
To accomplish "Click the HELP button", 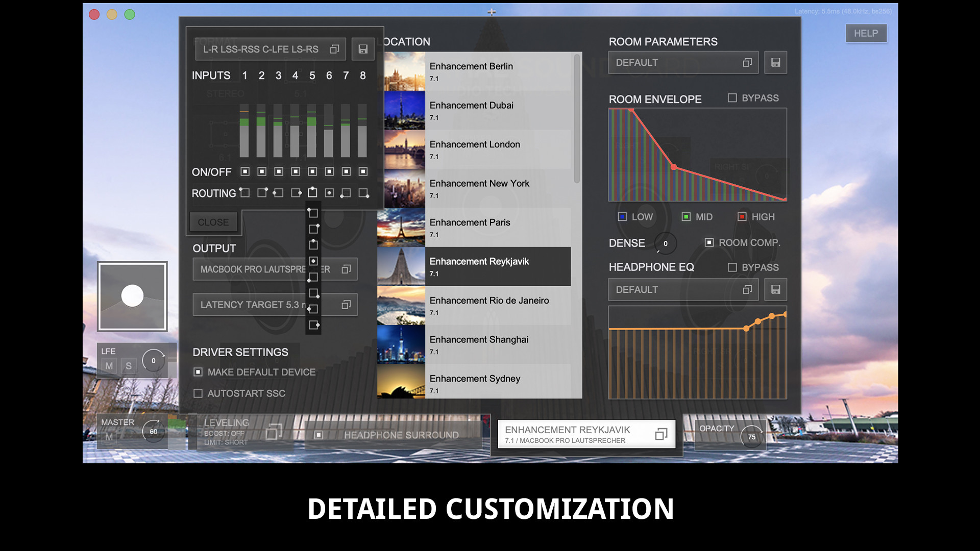I will coord(866,33).
